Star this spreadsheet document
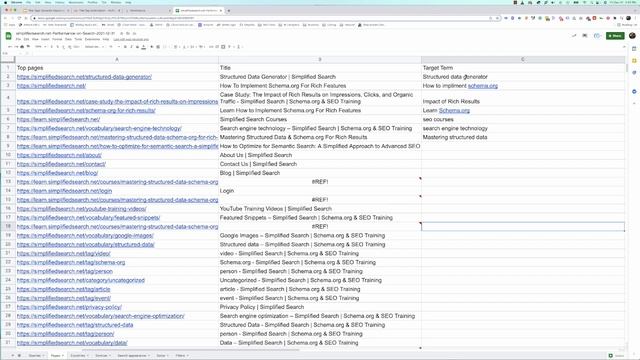Viewport: 640px width, 360px height. 122,33
